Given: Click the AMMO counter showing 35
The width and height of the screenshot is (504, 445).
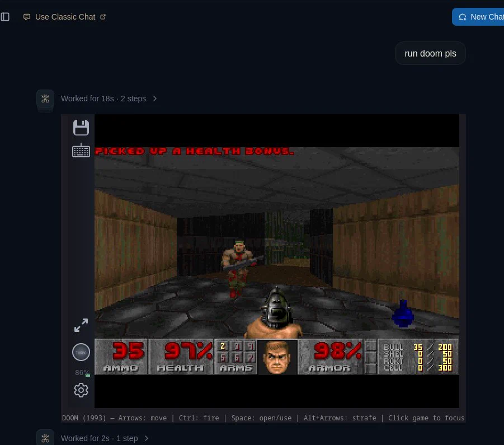Looking at the screenshot, I should [121, 357].
